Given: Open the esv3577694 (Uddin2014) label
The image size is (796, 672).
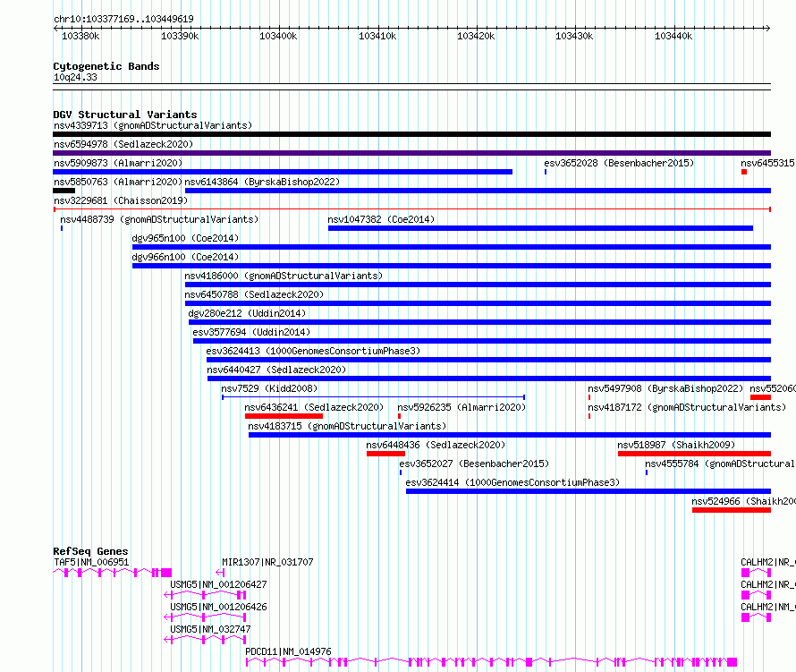Looking at the screenshot, I should click(x=251, y=332).
